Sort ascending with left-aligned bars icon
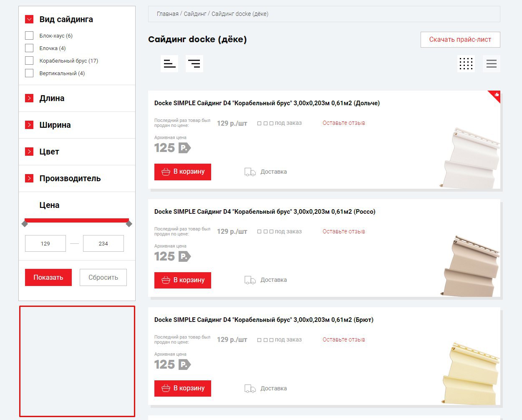The width and height of the screenshot is (522, 420). 169,63
